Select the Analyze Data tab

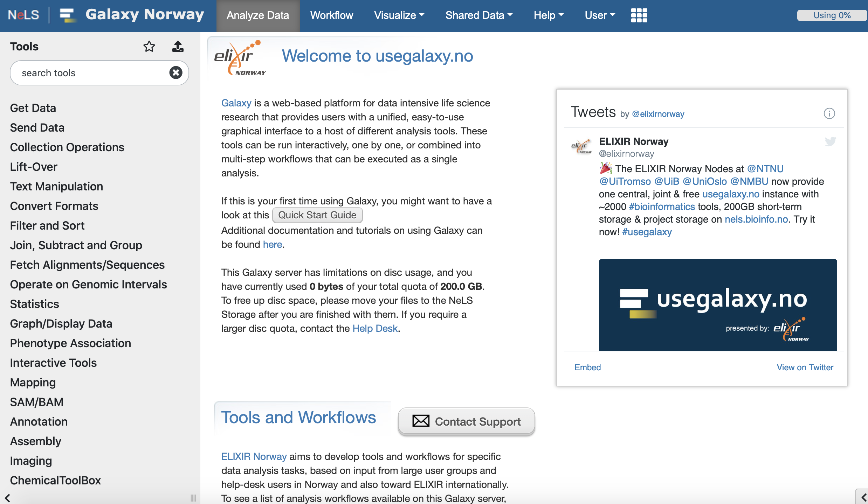coord(258,16)
